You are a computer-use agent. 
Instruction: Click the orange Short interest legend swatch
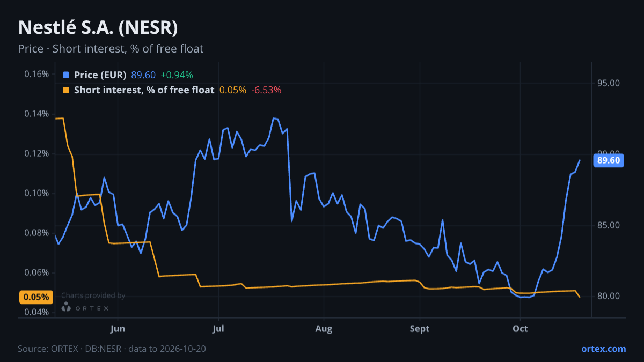pyautogui.click(x=66, y=90)
